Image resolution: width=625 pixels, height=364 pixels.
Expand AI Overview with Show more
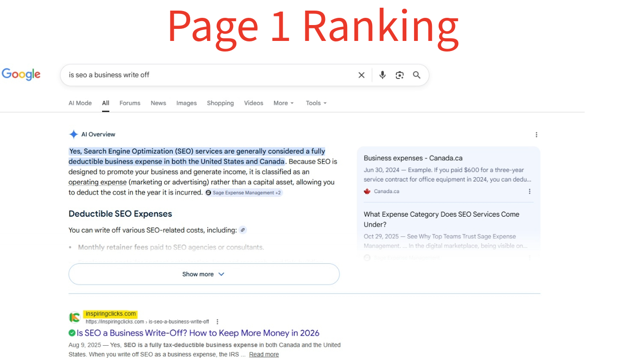(x=204, y=274)
